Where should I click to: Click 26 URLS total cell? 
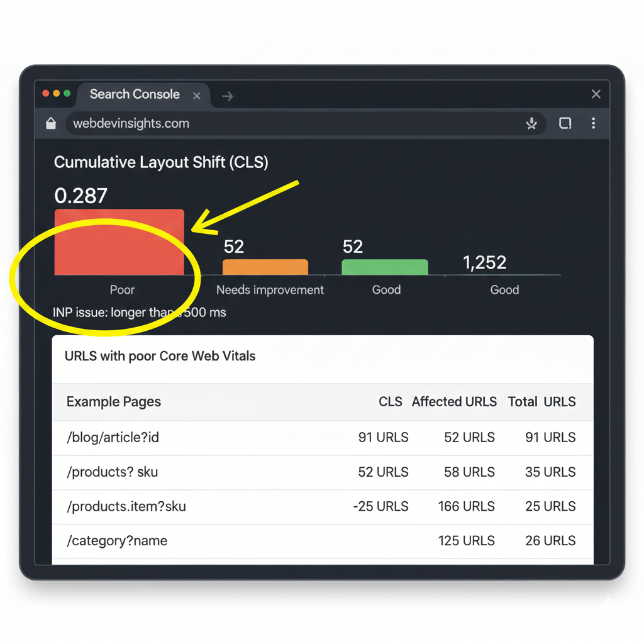coord(550,541)
